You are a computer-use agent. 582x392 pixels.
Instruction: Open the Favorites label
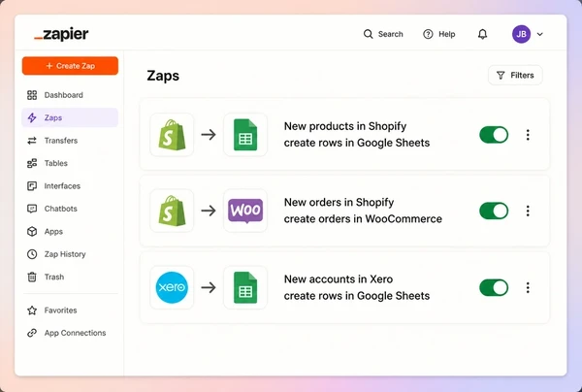click(x=60, y=310)
